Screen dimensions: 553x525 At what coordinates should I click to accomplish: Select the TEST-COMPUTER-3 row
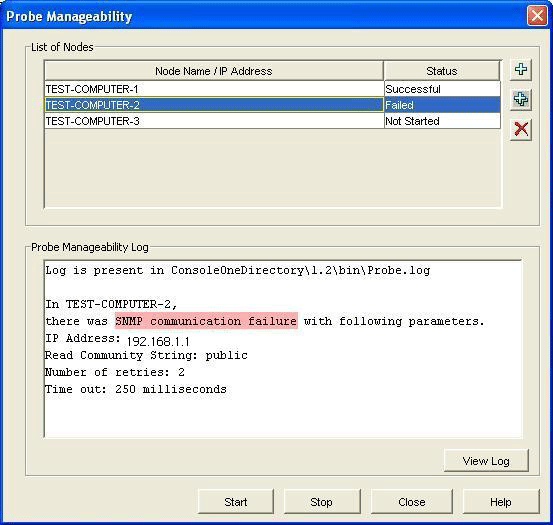coord(272,121)
